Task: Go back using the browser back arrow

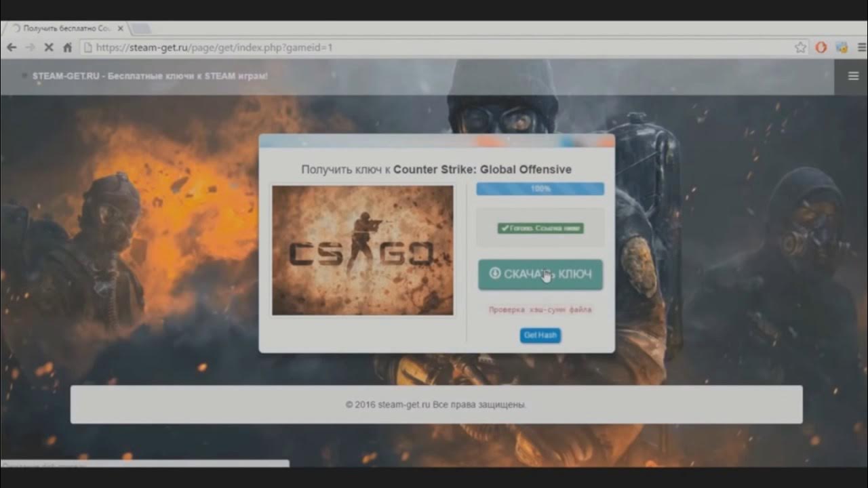Action: pyautogui.click(x=12, y=47)
